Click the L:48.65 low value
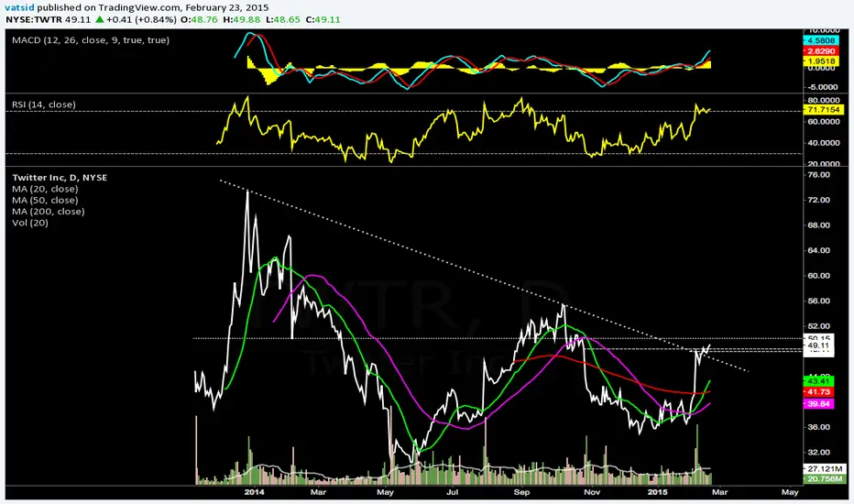 282,19
